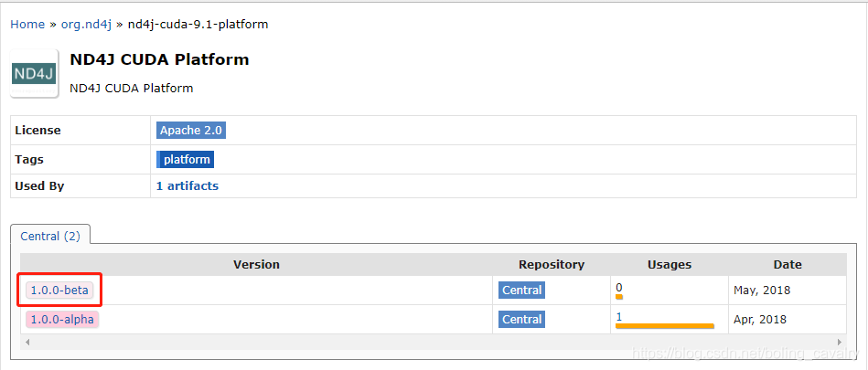Open usages count 1 for alpha

619,316
